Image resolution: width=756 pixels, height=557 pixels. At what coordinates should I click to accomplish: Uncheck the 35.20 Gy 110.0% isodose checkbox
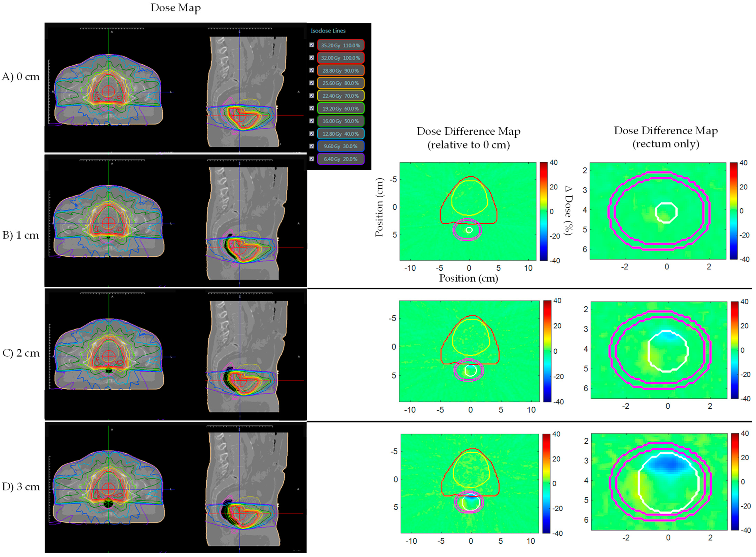point(312,45)
